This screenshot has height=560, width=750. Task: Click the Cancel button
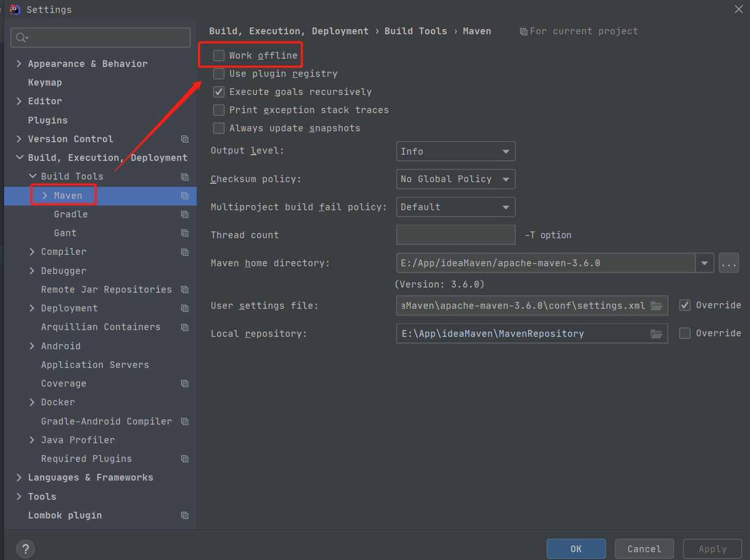(644, 549)
